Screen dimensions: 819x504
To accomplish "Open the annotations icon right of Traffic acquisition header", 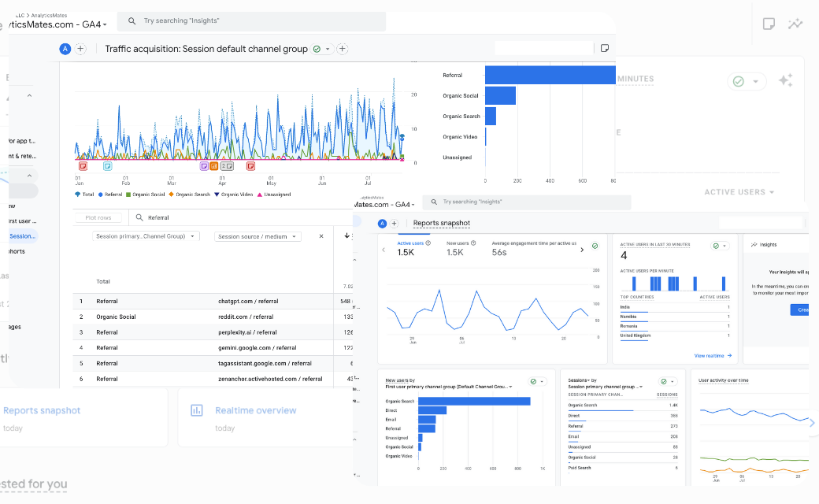I will pos(605,48).
